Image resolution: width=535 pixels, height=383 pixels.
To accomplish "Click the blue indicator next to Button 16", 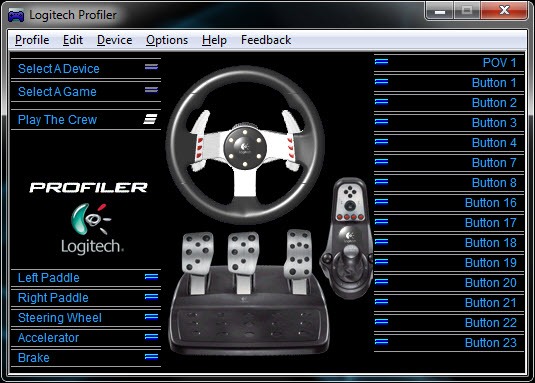I will pyautogui.click(x=381, y=202).
